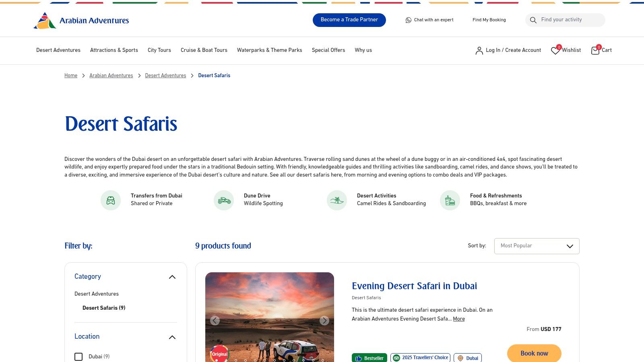Image resolution: width=644 pixels, height=362 pixels.
Task: Open the City Tours menu
Action: 159,50
